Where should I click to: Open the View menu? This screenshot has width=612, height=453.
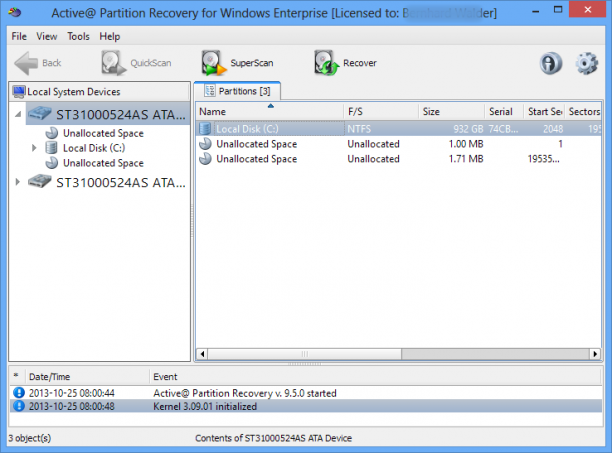click(x=46, y=36)
